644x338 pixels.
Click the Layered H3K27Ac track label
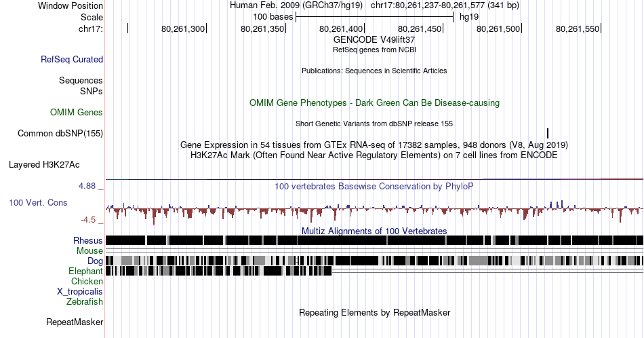click(44, 164)
